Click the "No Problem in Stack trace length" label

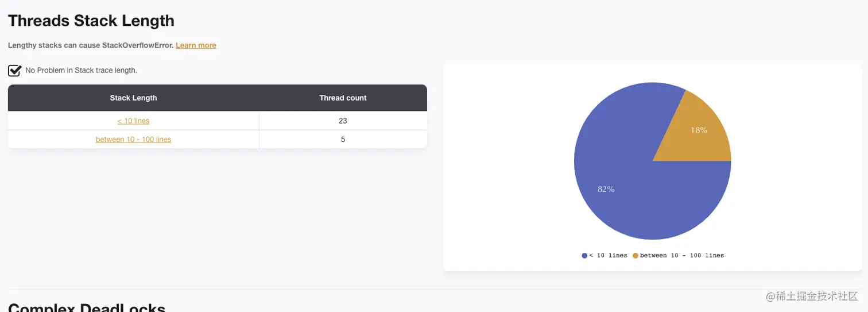tap(81, 71)
